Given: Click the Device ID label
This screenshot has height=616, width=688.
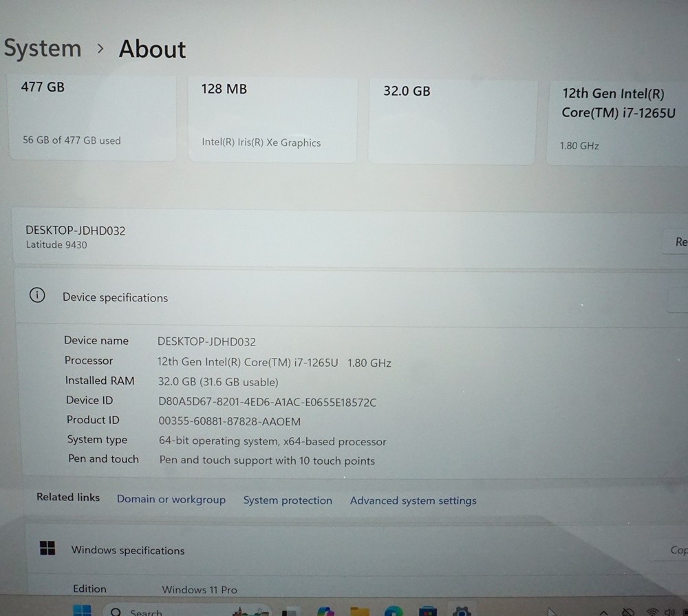Looking at the screenshot, I should pyautogui.click(x=89, y=400).
